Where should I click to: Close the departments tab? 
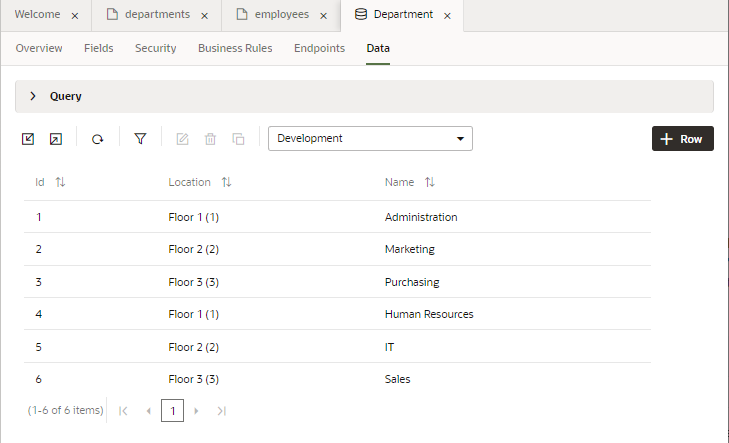[x=205, y=16]
